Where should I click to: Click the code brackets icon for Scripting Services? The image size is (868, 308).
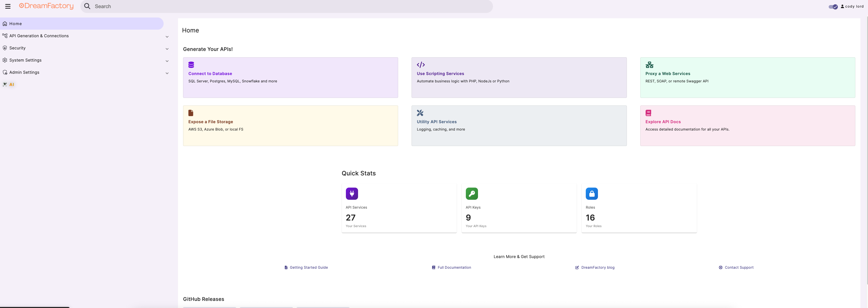click(x=421, y=65)
